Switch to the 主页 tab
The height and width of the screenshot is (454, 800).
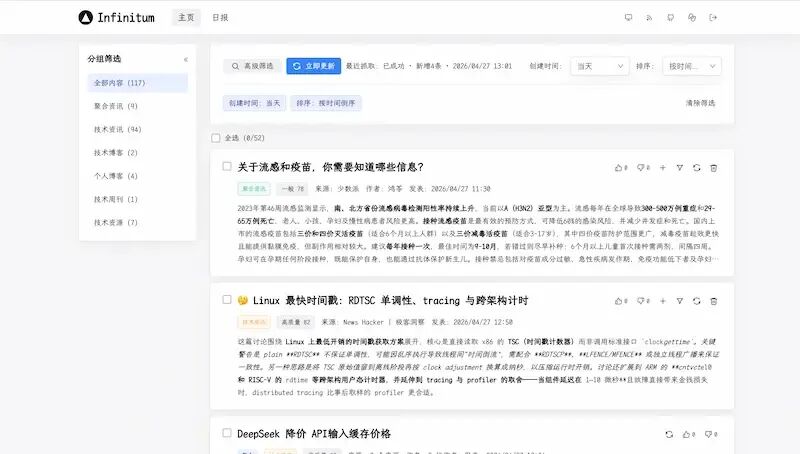186,17
